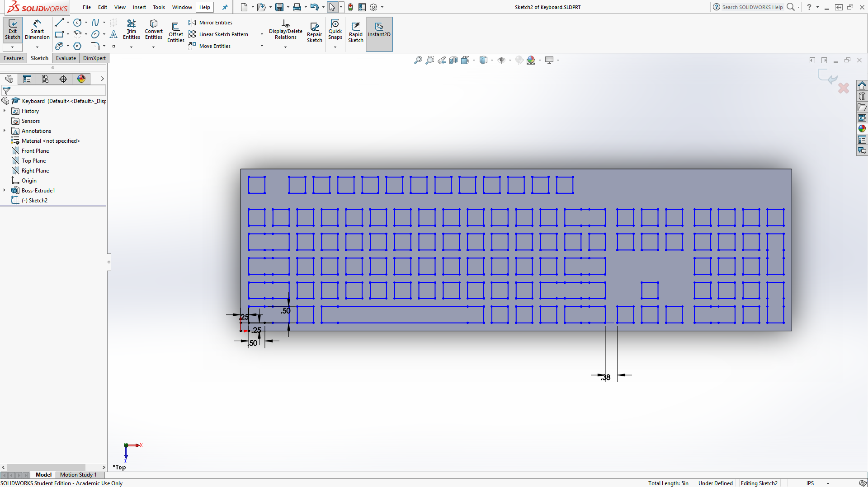
Task: Open ConfigurationManager tab icon
Action: click(x=45, y=79)
